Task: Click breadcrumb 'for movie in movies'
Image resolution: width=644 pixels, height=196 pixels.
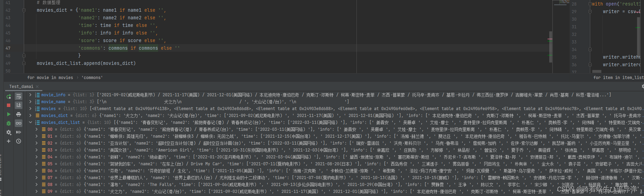Action: click(50, 78)
